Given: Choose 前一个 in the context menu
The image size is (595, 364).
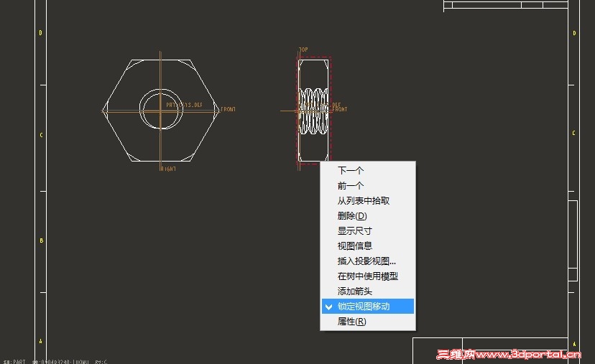Looking at the screenshot, I should click(x=368, y=185).
